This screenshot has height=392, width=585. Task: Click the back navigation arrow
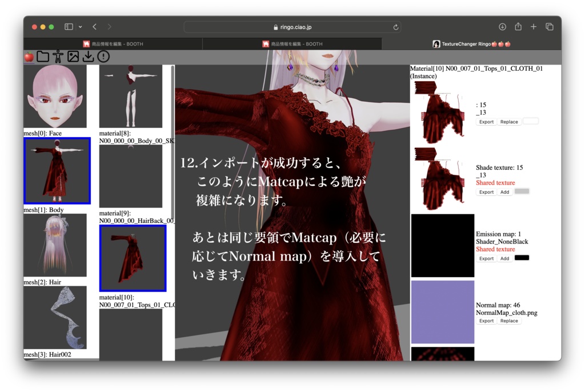pyautogui.click(x=94, y=26)
